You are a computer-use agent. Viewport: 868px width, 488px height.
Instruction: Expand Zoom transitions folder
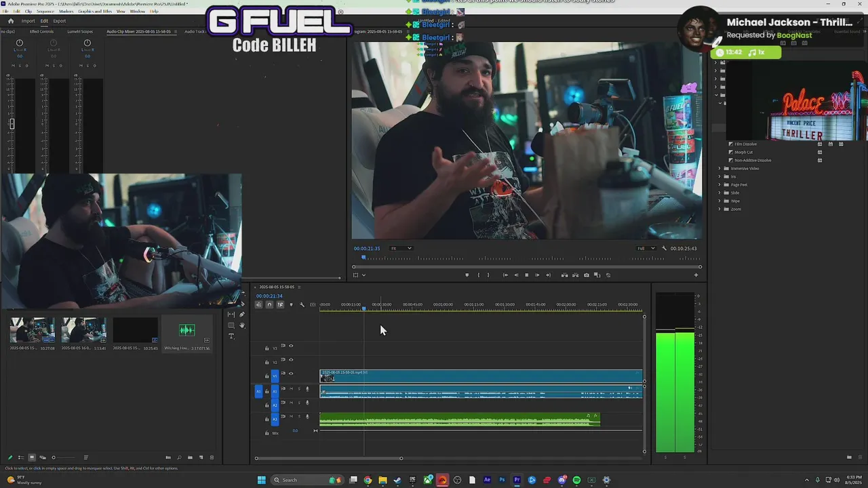pyautogui.click(x=719, y=209)
